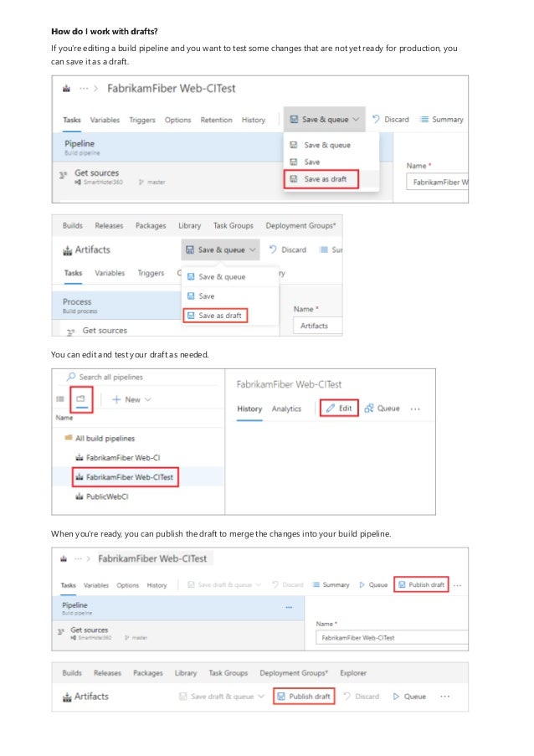Click Queue between Summary and Publish draft
The image size is (534, 756).
tap(373, 585)
